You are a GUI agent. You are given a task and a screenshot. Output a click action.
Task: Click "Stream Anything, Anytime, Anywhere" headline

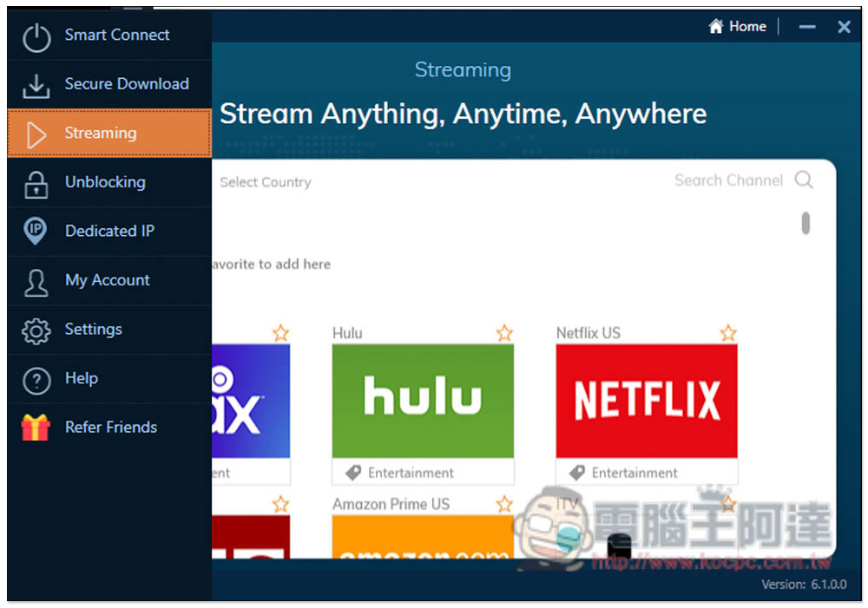(464, 114)
